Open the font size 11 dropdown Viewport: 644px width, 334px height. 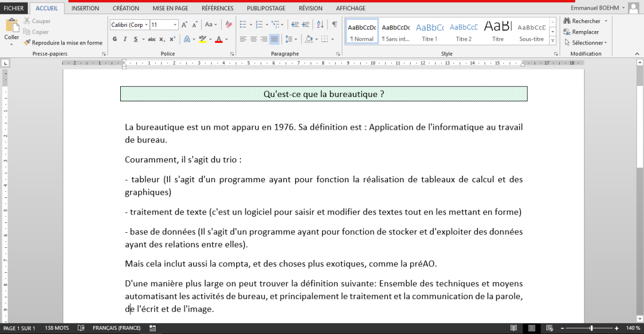point(175,25)
